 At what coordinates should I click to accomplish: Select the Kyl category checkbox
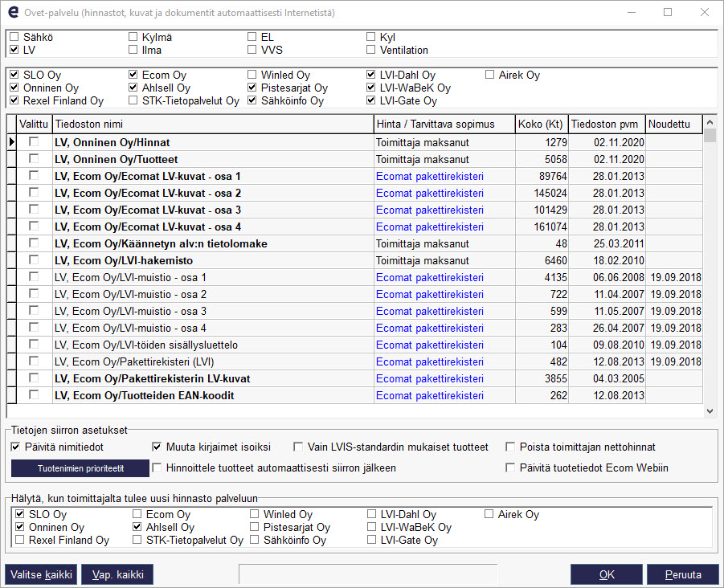coord(370,37)
